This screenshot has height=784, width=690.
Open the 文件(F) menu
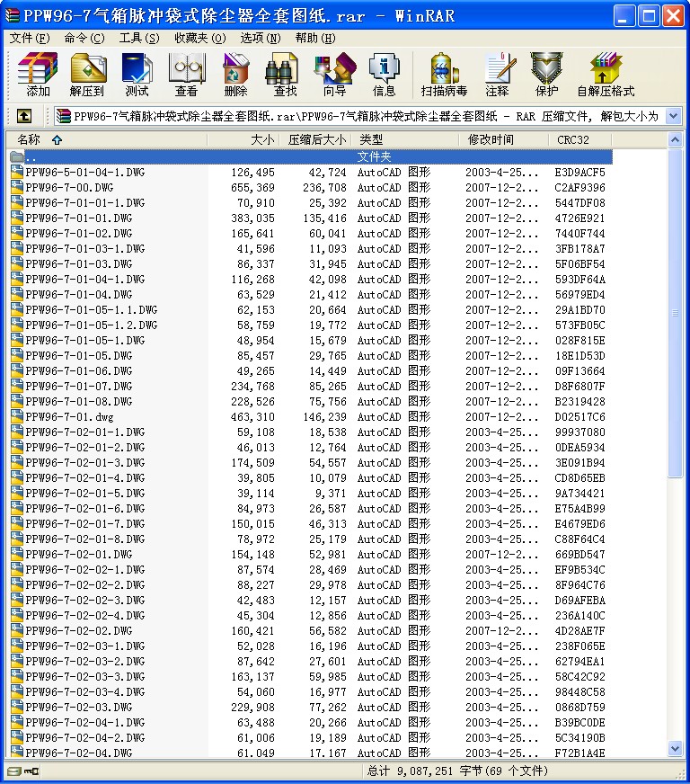coord(30,38)
